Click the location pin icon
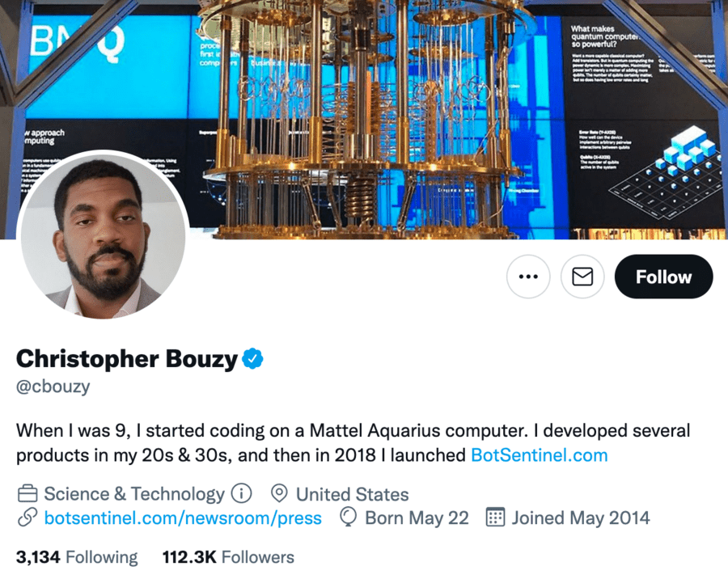The image size is (728, 579). (x=280, y=494)
